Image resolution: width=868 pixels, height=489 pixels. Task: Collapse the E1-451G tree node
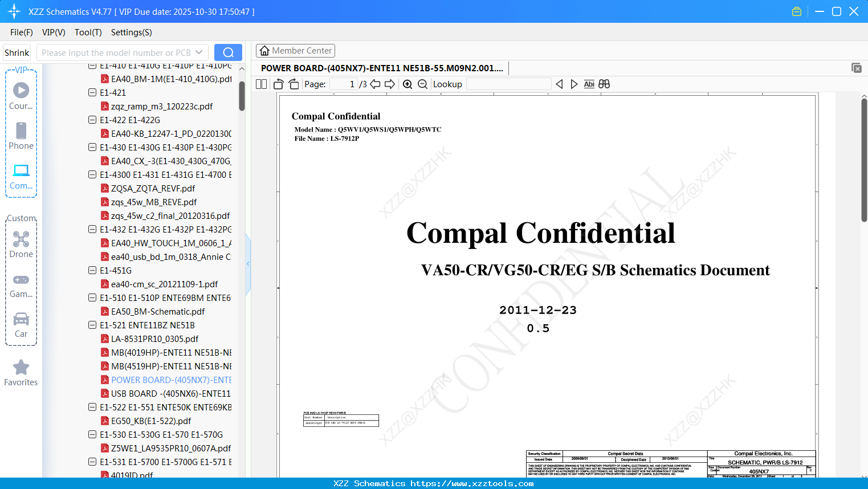click(x=92, y=270)
